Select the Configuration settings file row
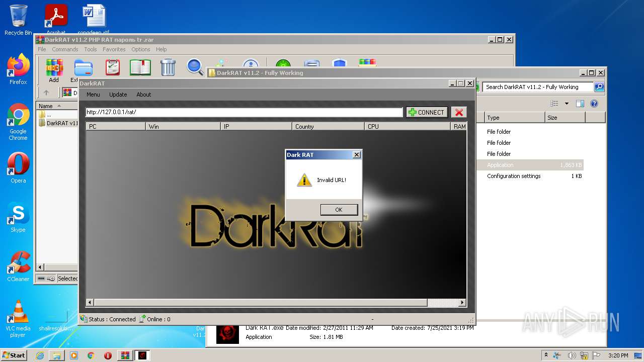Screen dimensions: 644x362 click(x=530, y=176)
